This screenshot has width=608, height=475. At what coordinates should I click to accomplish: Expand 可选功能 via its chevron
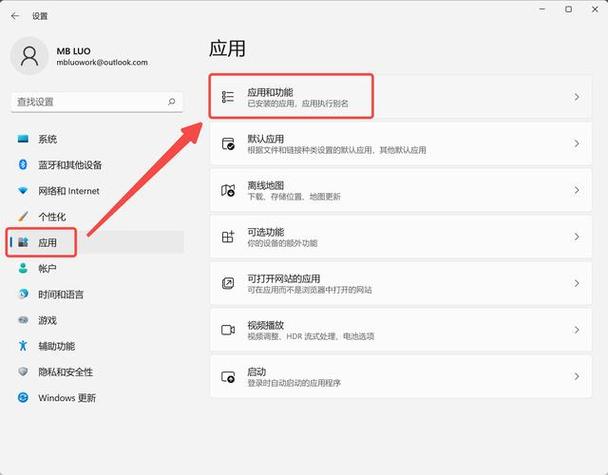tap(577, 237)
